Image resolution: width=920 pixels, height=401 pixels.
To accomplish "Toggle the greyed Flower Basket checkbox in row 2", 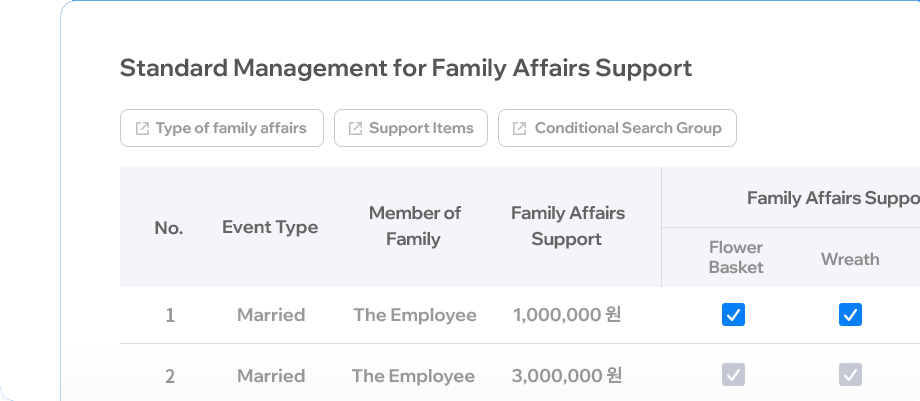I will (733, 375).
